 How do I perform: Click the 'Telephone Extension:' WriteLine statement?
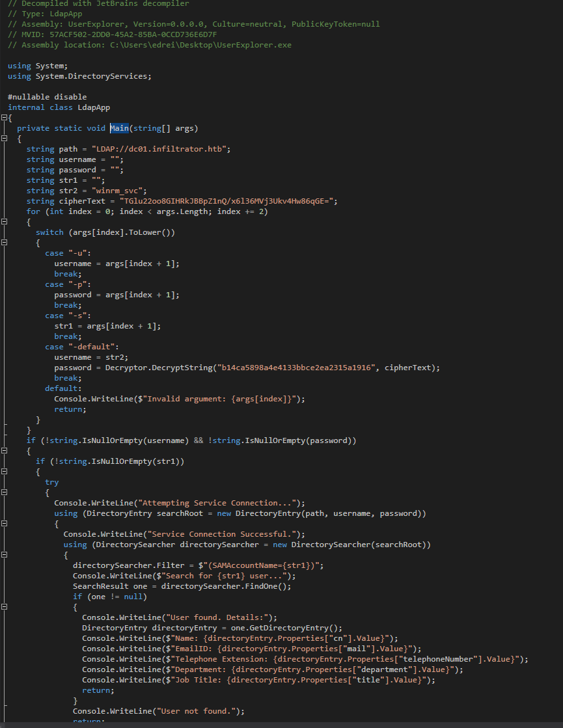(x=305, y=659)
